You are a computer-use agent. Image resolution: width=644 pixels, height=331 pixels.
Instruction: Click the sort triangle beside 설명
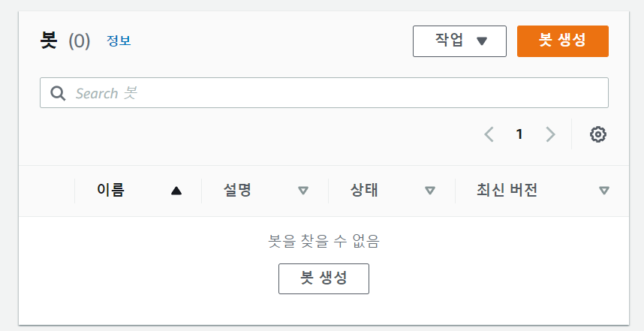point(303,191)
